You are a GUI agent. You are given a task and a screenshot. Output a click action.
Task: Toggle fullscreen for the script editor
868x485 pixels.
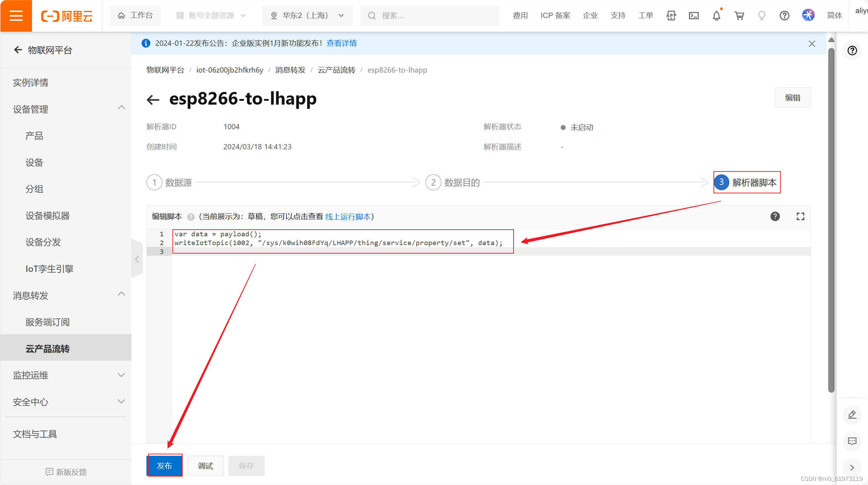click(800, 216)
